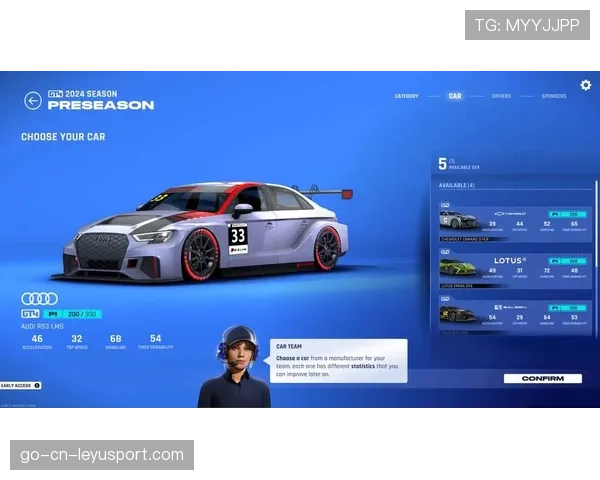
Task: Click the Audi four-rings logo
Action: click(39, 299)
